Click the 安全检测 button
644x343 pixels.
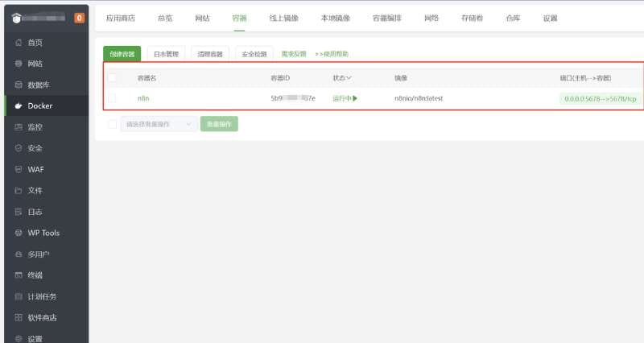pos(254,54)
